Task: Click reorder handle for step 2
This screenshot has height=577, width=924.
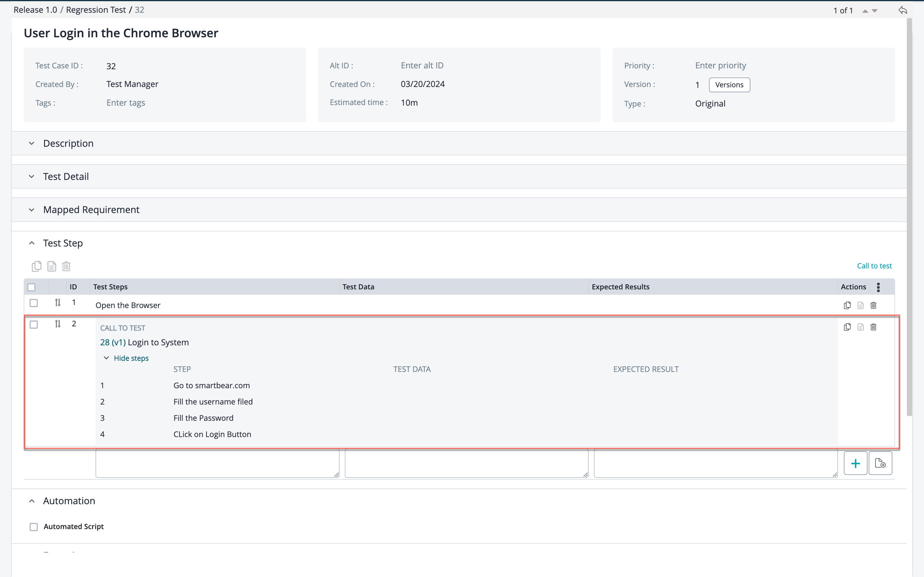Action: [58, 324]
